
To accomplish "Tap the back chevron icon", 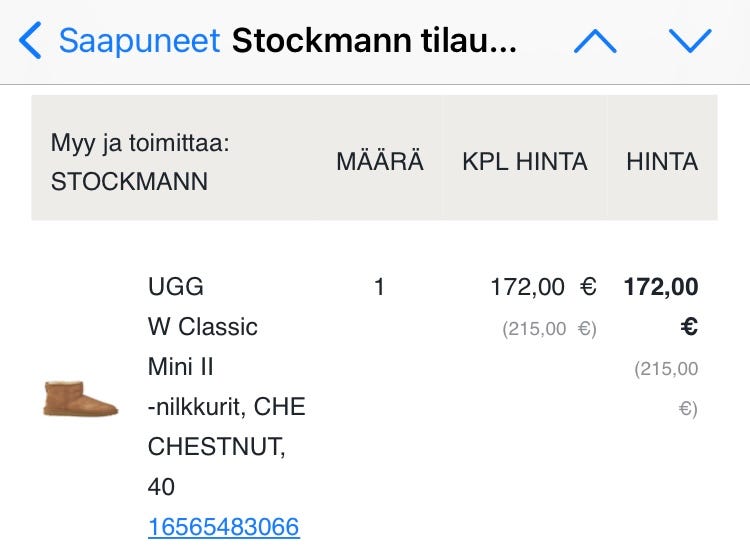I will pyautogui.click(x=30, y=41).
